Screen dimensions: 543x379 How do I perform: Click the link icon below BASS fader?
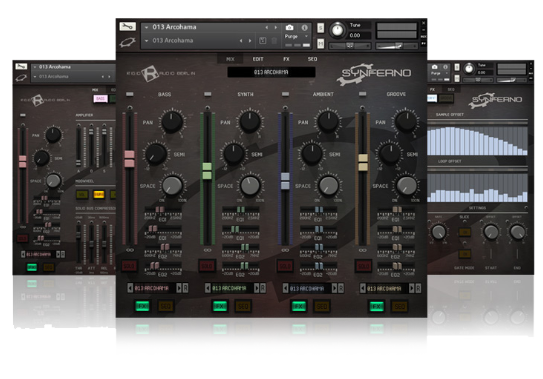pos(130,250)
